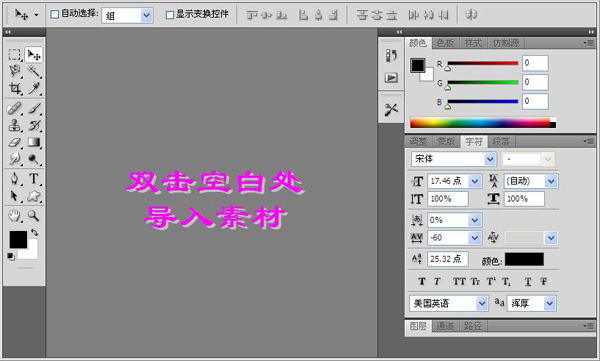Select the Crop tool
The height and width of the screenshot is (361, 600).
pos(15,88)
